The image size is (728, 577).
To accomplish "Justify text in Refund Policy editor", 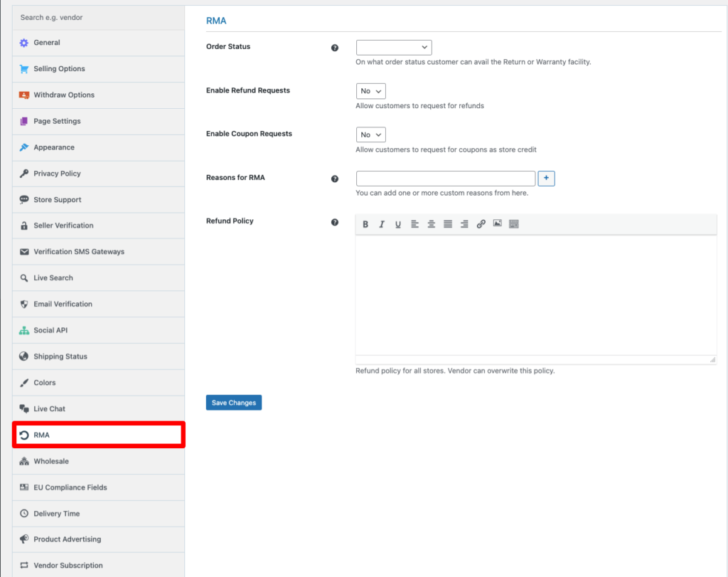I will pyautogui.click(x=448, y=224).
